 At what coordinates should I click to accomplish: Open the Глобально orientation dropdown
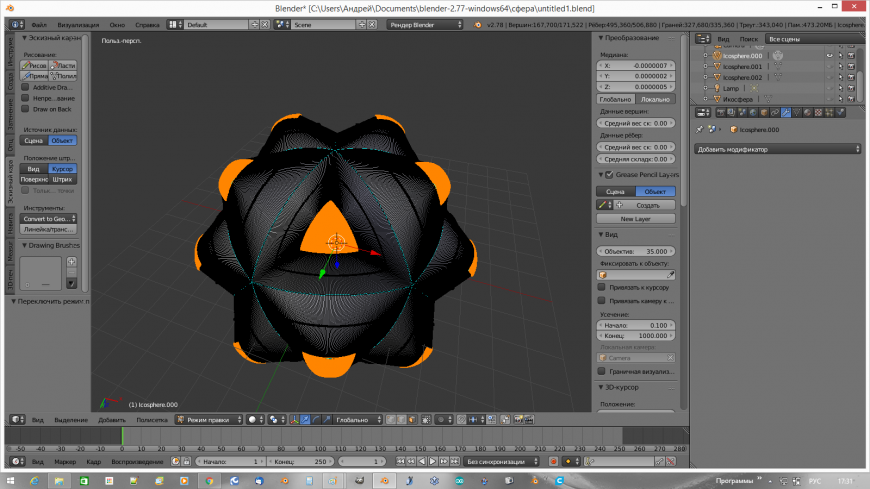point(358,420)
